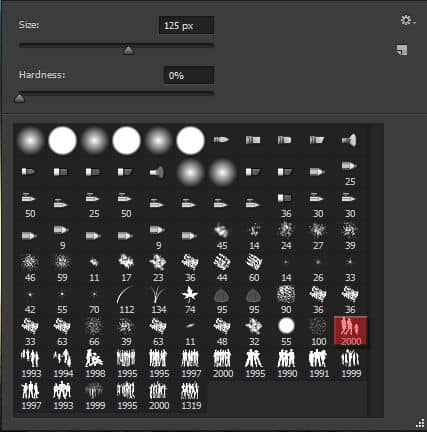Viewport: 427px width, 432px height.
Task: Pick the rough brush labeled 48
Action: [222, 332]
